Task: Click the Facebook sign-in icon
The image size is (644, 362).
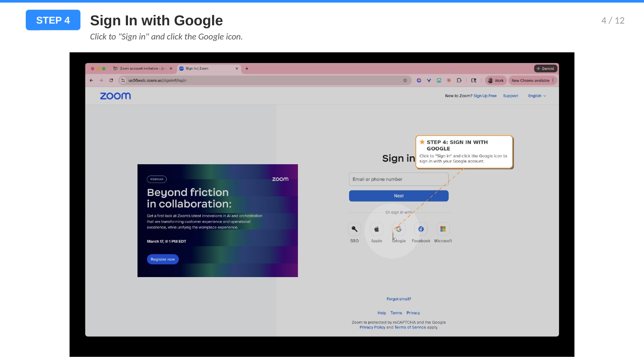Action: (420, 229)
